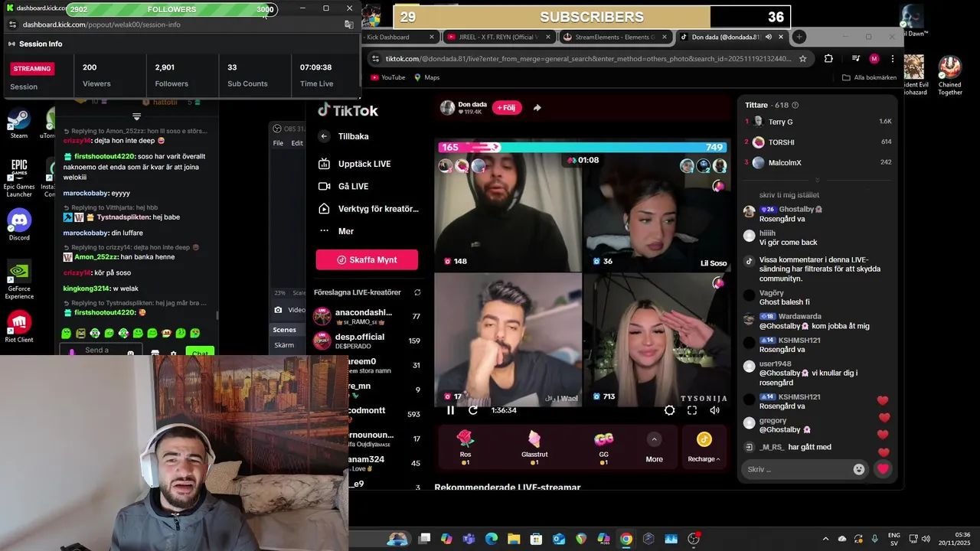The height and width of the screenshot is (551, 980).
Task: Expand More gifts chevron
Action: [x=654, y=439]
